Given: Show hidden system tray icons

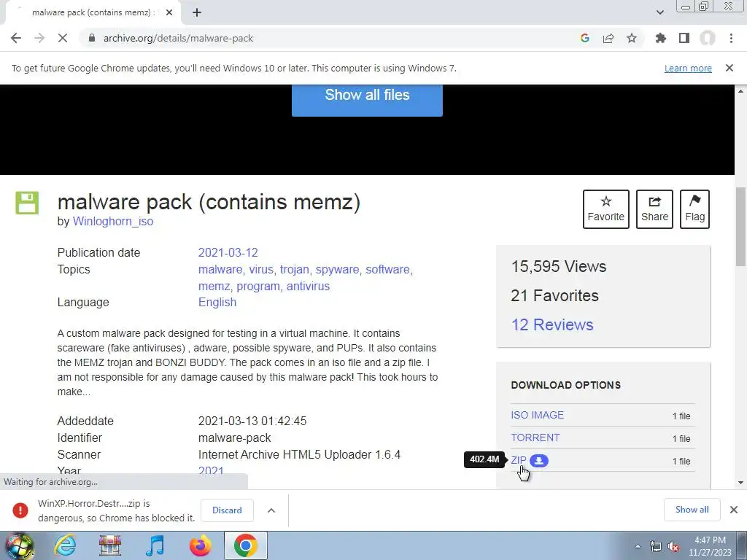Looking at the screenshot, I should click(638, 547).
